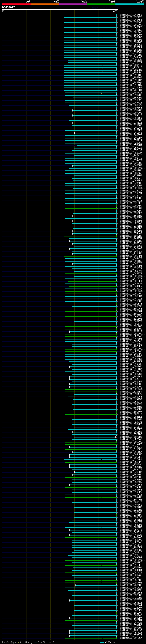The image size is (146, 644).
Task: Click the orange ~40% identity legend segment
Action: pyautogui.click(x=45, y=4)
